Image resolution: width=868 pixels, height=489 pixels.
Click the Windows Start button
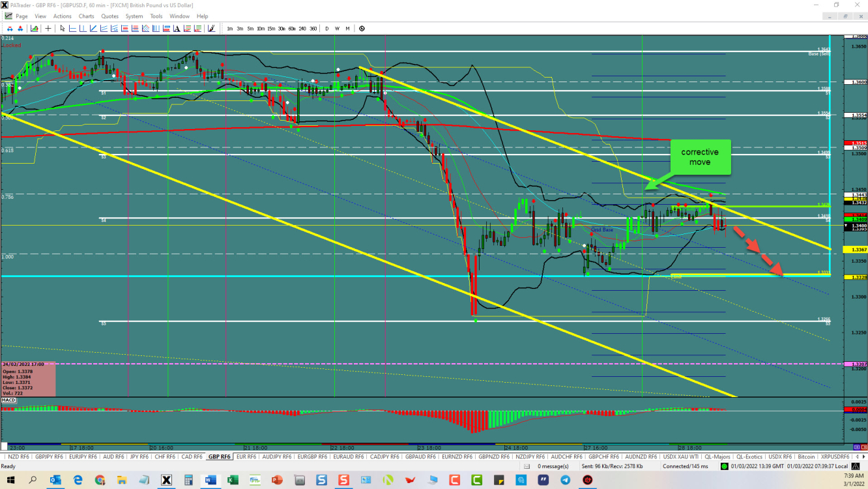tap(10, 480)
